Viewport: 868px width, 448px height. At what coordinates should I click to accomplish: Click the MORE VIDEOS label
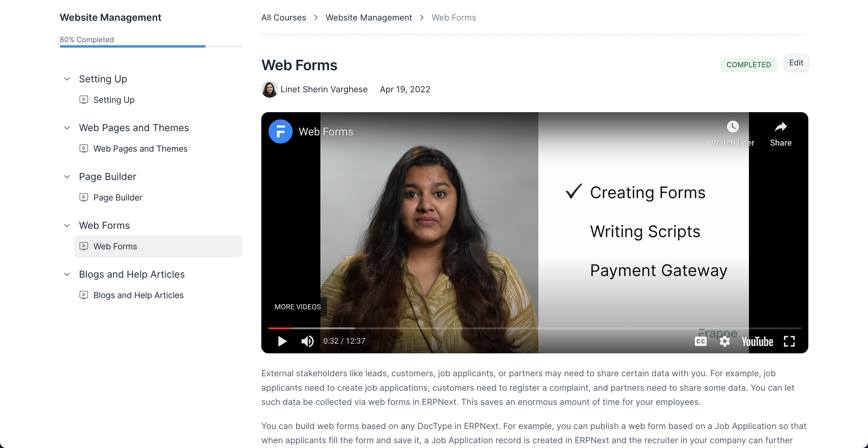point(297,307)
